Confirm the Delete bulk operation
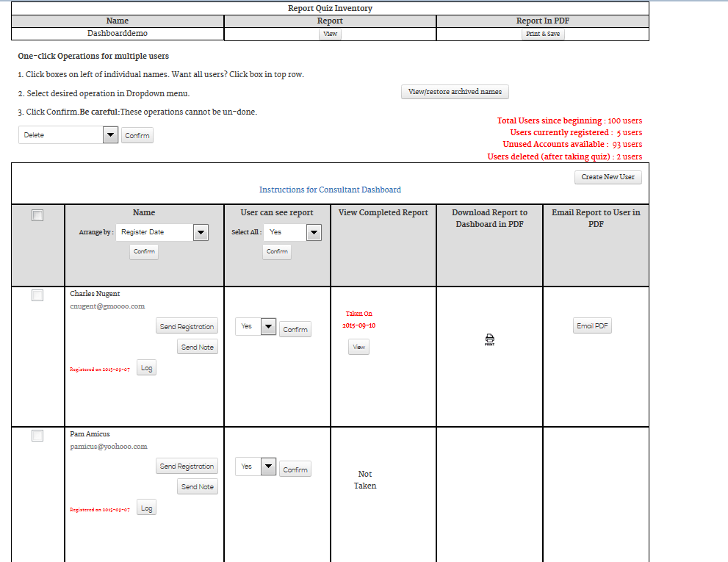 (x=137, y=136)
